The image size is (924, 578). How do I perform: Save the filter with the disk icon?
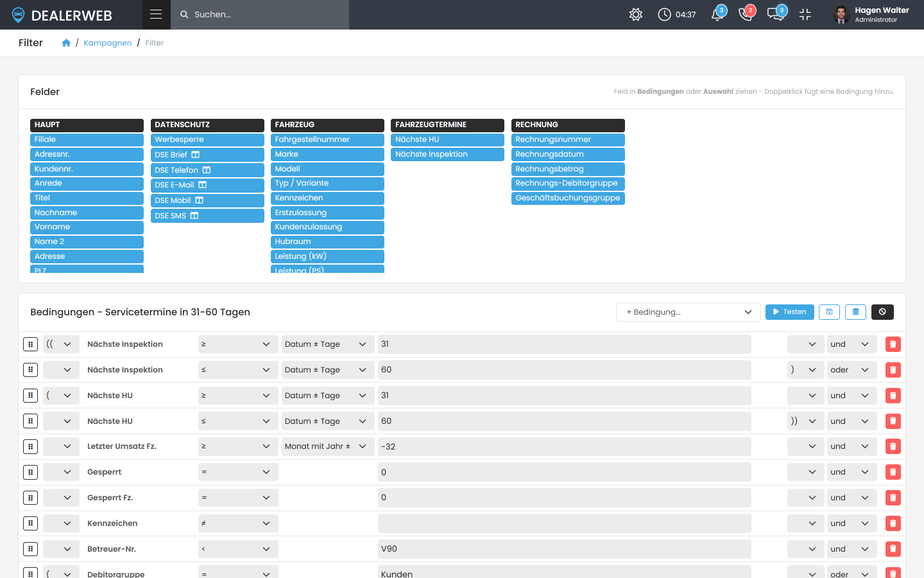coord(829,312)
